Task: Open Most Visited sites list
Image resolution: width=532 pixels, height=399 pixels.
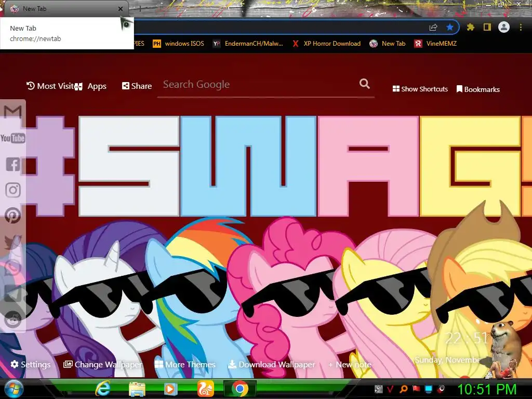Action: 50,86
